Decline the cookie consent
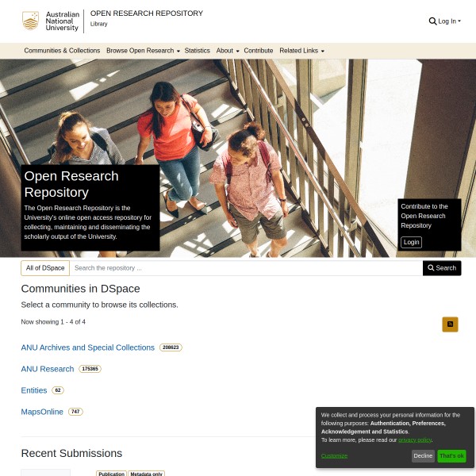The width and height of the screenshot is (476, 476). [x=423, y=456]
